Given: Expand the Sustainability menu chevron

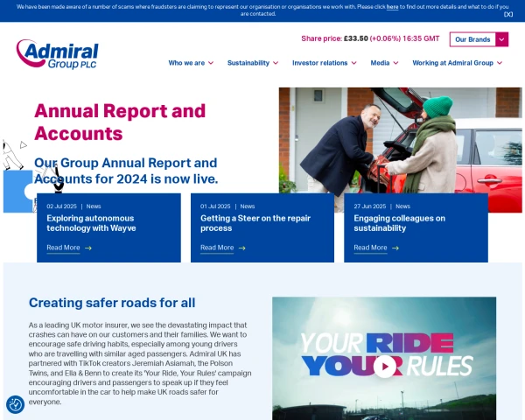Looking at the screenshot, I should [x=276, y=63].
